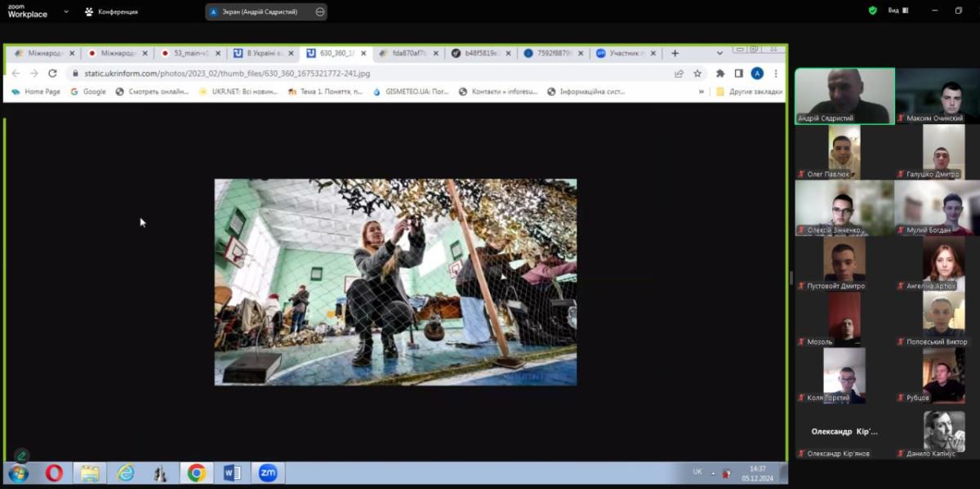Click the green annotate pencil icon
This screenshot has width=980, height=489.
(22, 456)
